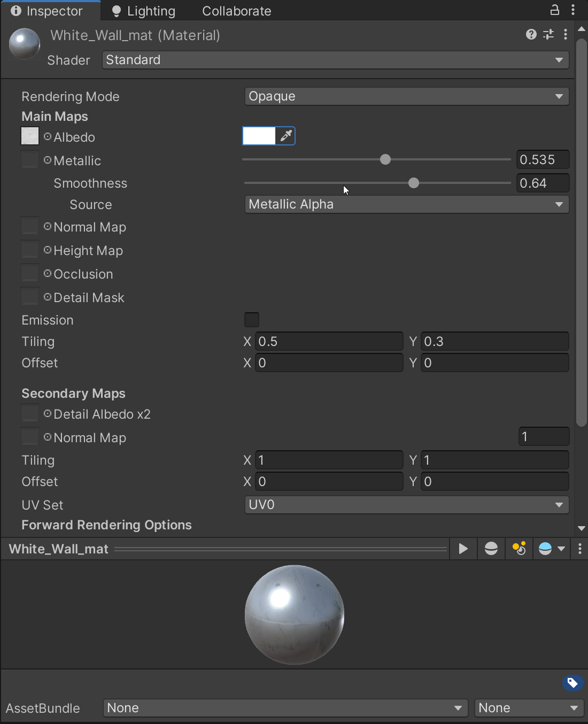The image size is (588, 724).
Task: Click the Smoothness value field 0.64
Action: click(x=543, y=183)
